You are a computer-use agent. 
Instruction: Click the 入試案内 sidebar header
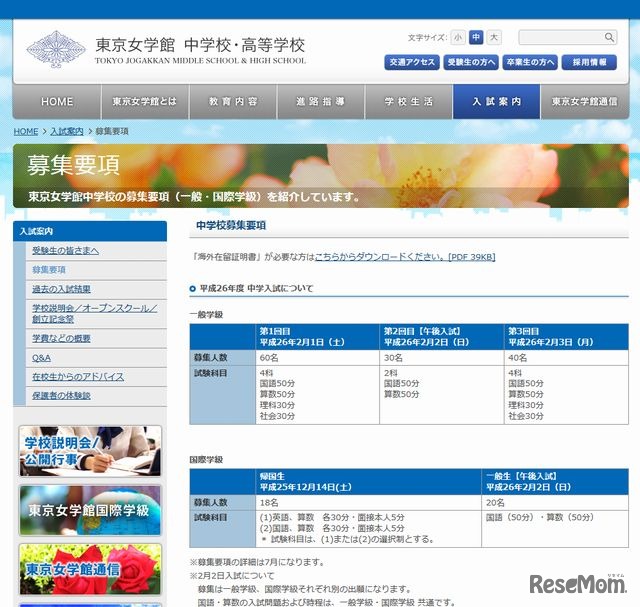point(90,231)
